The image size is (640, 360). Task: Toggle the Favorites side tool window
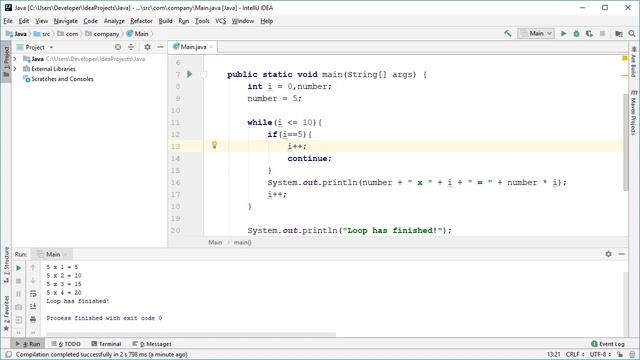(6, 313)
